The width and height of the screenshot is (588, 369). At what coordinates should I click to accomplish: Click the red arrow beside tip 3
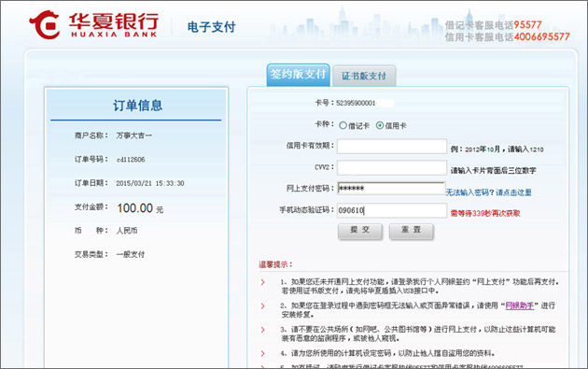pos(263,330)
